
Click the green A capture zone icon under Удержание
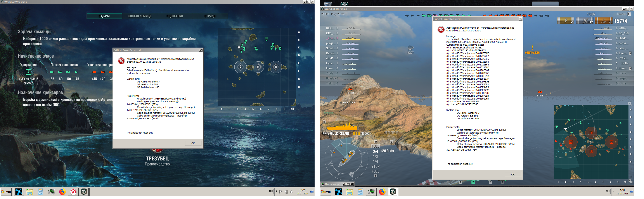pyautogui.click(x=28, y=72)
